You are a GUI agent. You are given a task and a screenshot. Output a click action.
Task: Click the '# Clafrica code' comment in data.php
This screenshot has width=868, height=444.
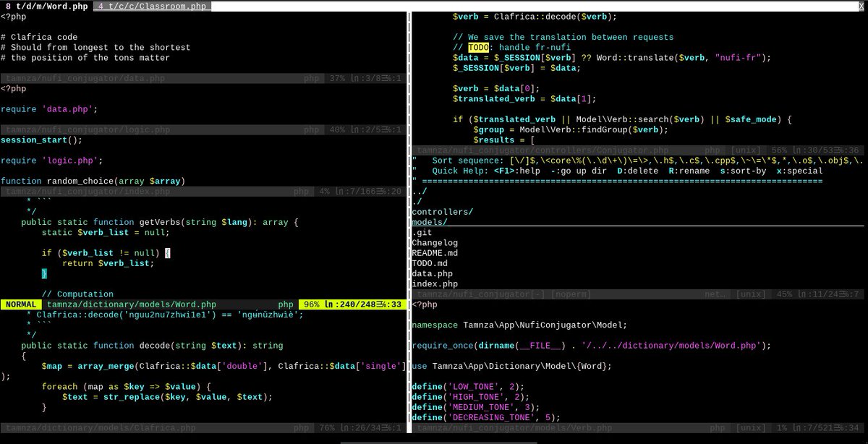pos(39,37)
